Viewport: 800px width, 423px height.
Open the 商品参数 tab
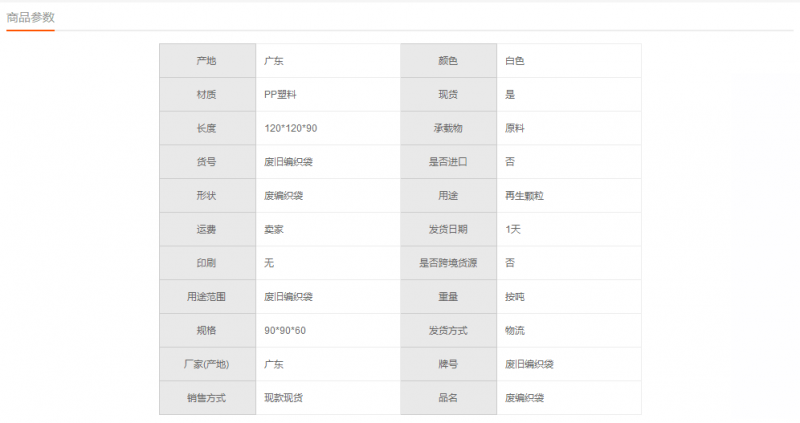pyautogui.click(x=30, y=17)
